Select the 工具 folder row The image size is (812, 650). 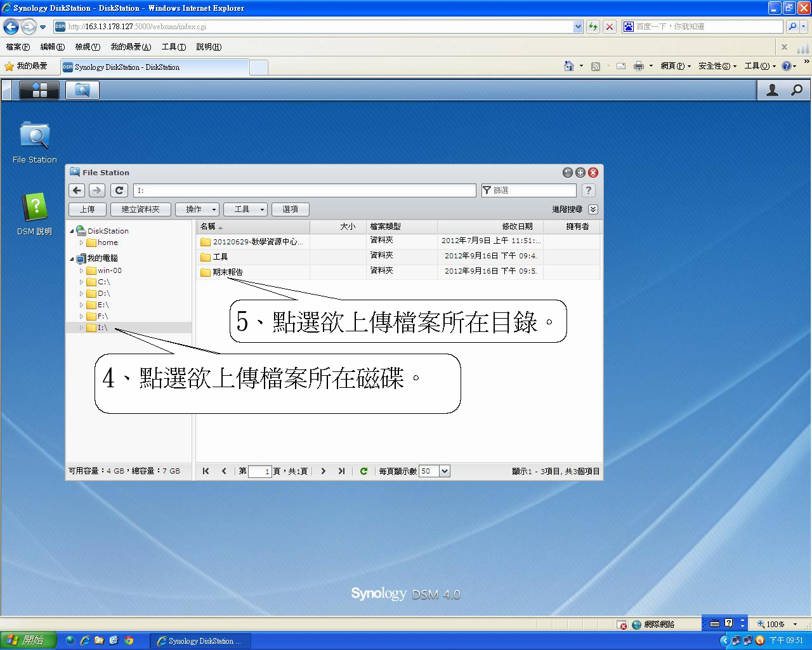[398, 257]
